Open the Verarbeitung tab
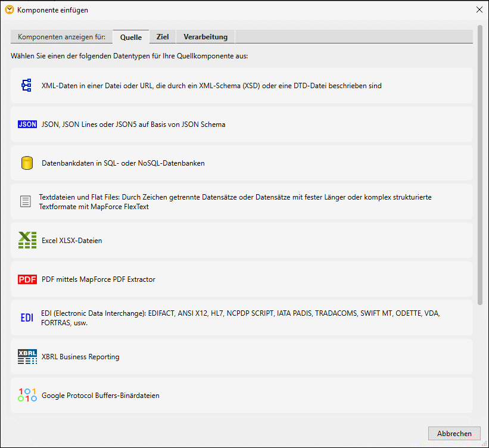The width and height of the screenshot is (489, 448). (205, 37)
